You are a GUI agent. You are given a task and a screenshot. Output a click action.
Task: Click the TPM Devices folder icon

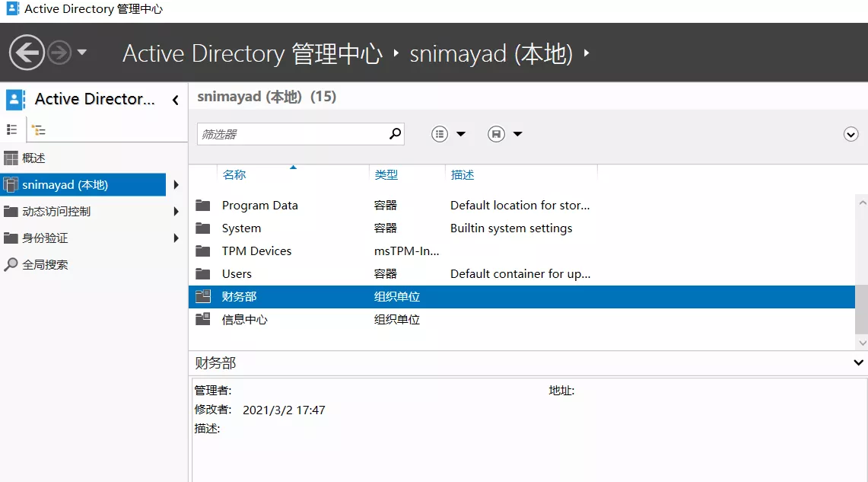click(202, 251)
